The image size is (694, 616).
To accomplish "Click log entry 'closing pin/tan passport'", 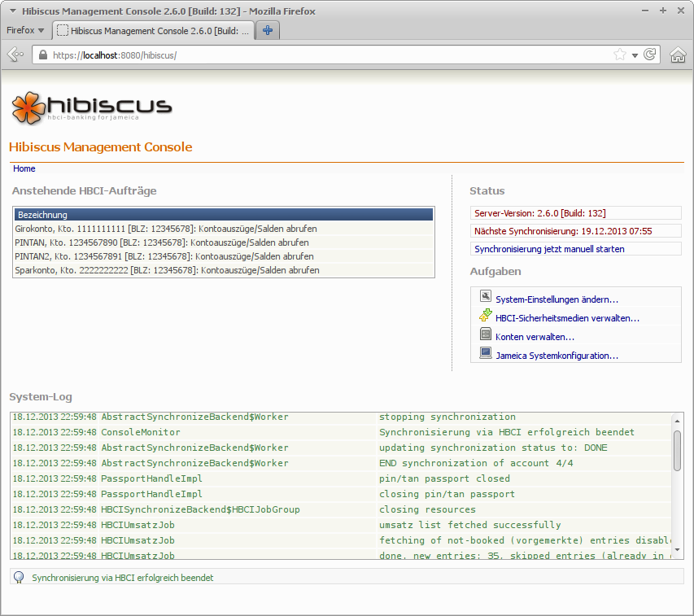I will coord(447,494).
